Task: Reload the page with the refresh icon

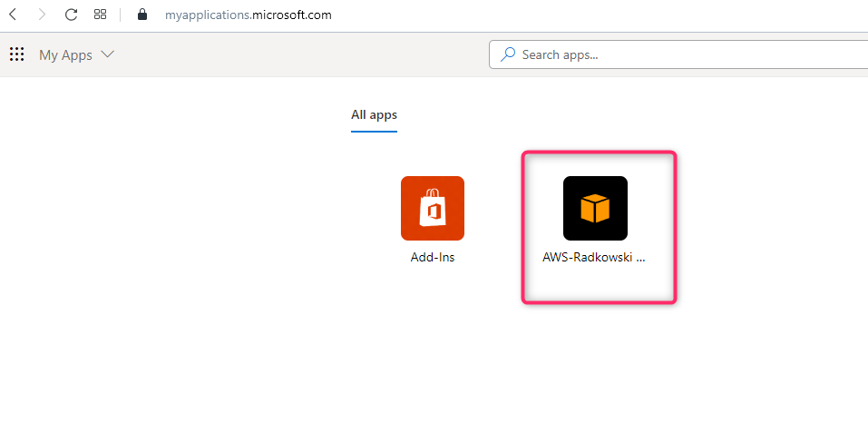Action: (71, 15)
